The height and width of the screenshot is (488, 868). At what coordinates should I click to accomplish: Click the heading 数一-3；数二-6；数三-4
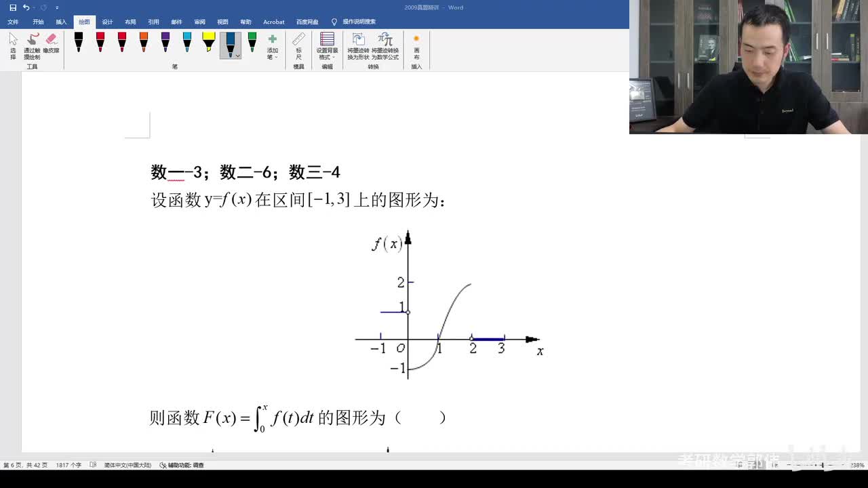(245, 172)
